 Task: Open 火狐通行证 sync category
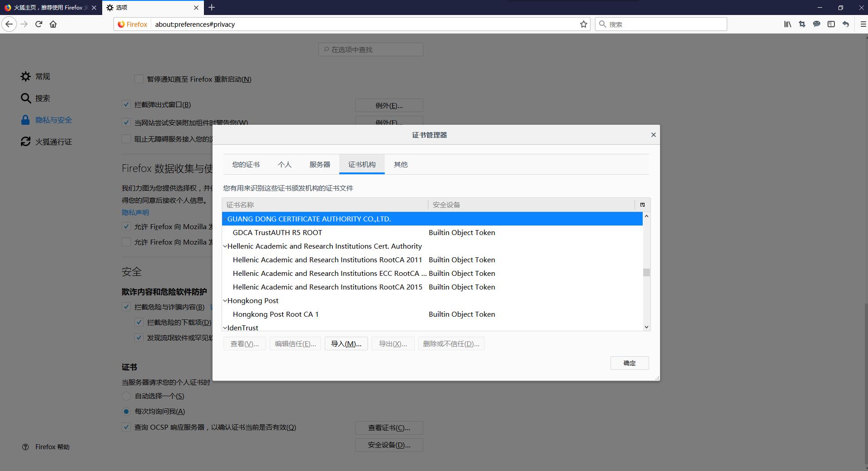[x=46, y=142]
